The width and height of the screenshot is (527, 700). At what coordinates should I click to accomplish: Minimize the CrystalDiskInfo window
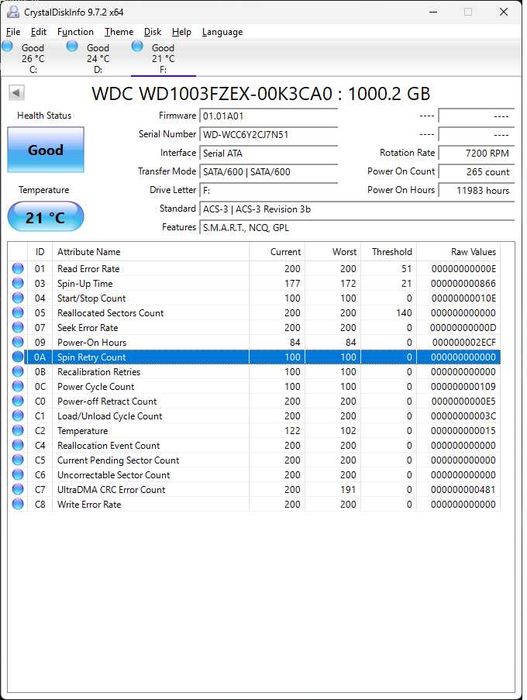pos(433,12)
